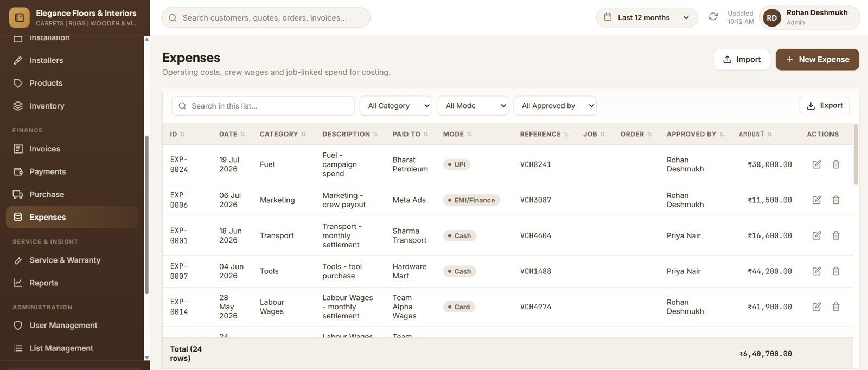
Task: Click the Meta Ads cell
Action: point(409,200)
